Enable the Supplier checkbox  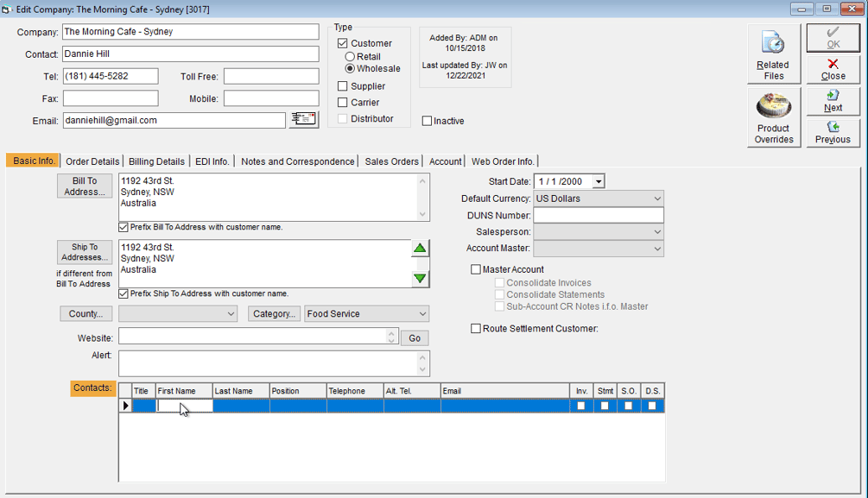point(343,86)
